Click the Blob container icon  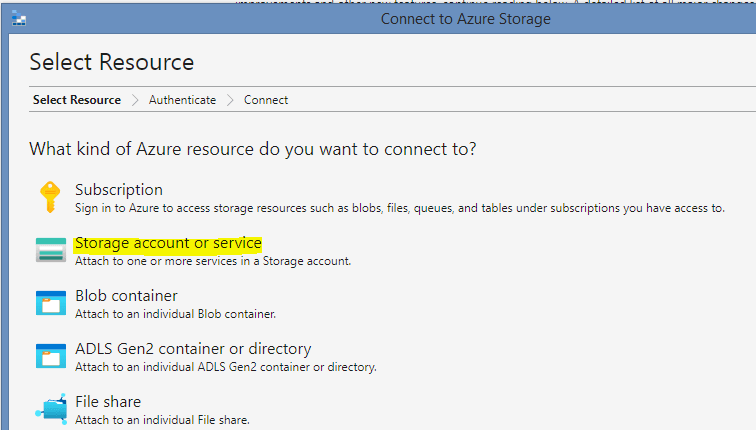[51, 303]
